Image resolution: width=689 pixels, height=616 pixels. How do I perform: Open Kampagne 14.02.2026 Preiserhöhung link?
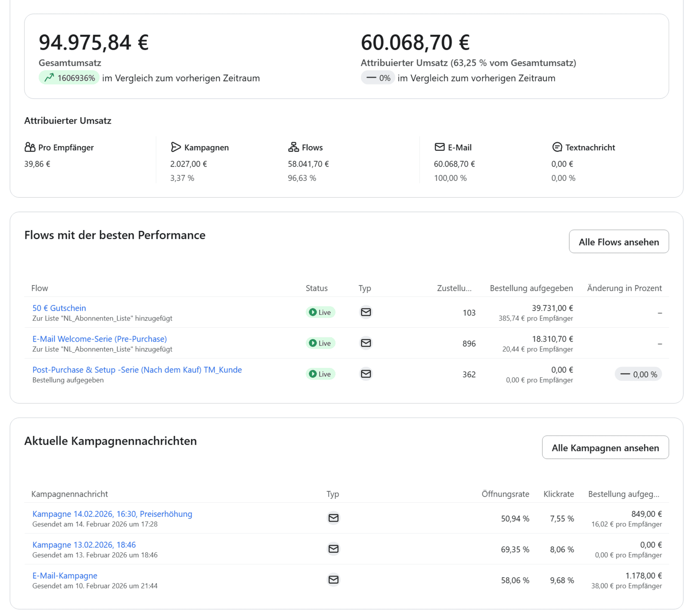click(x=112, y=514)
